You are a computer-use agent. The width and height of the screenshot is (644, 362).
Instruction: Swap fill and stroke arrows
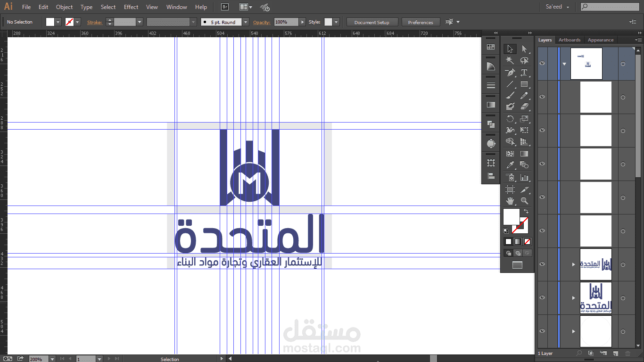click(526, 212)
